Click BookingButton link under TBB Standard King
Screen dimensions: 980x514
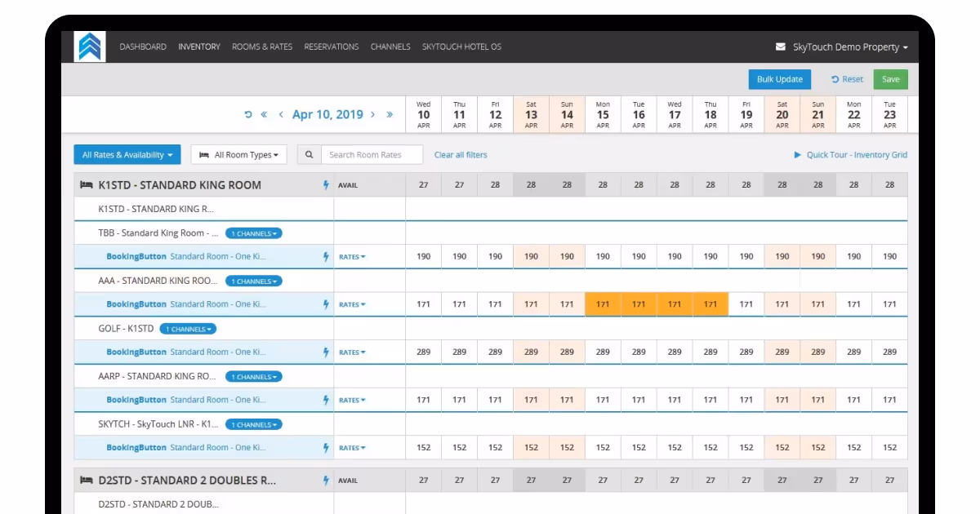136,257
